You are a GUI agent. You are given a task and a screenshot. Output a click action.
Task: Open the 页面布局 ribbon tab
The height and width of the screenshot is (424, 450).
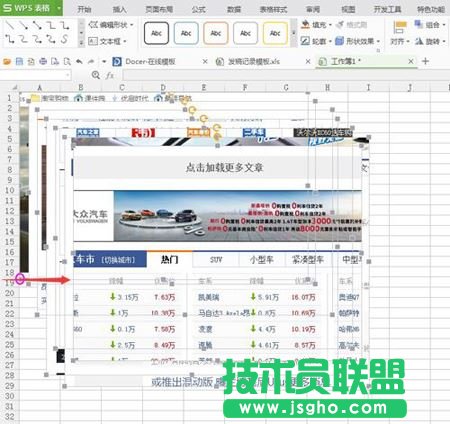coord(159,9)
